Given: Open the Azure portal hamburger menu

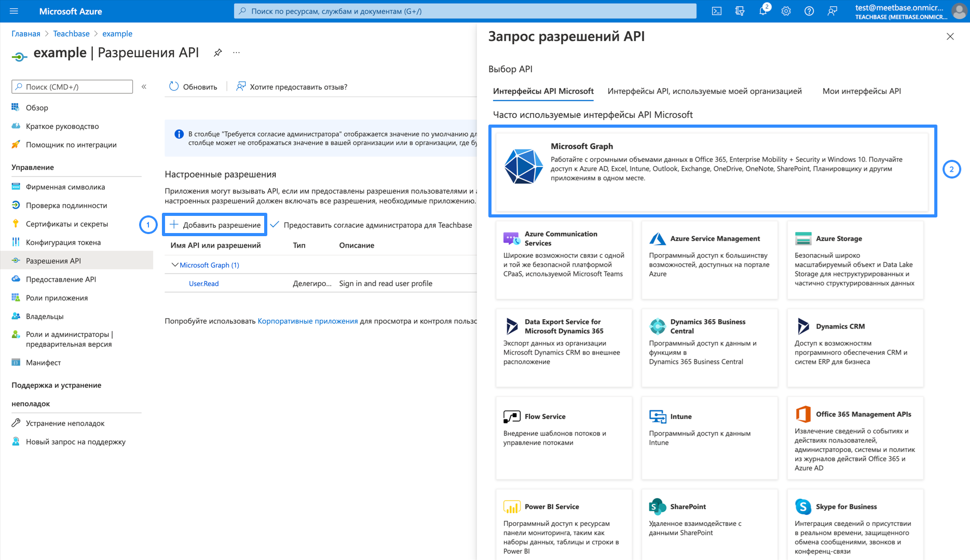Looking at the screenshot, I should [x=14, y=11].
